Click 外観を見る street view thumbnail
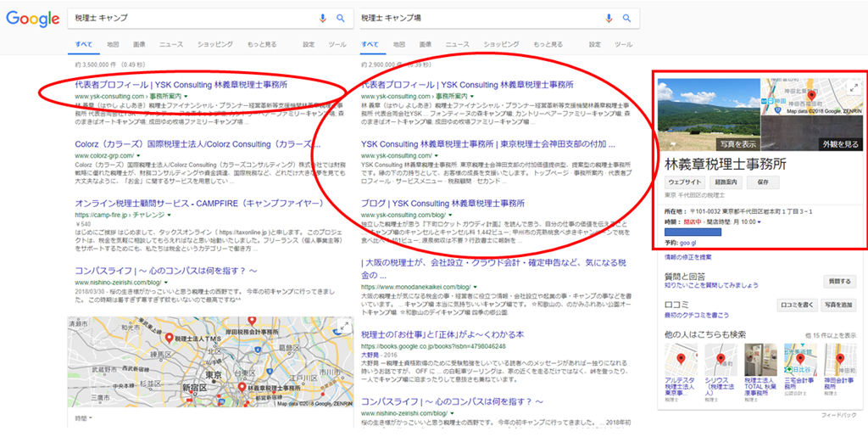Screen dimensions: 868x437 point(840,144)
